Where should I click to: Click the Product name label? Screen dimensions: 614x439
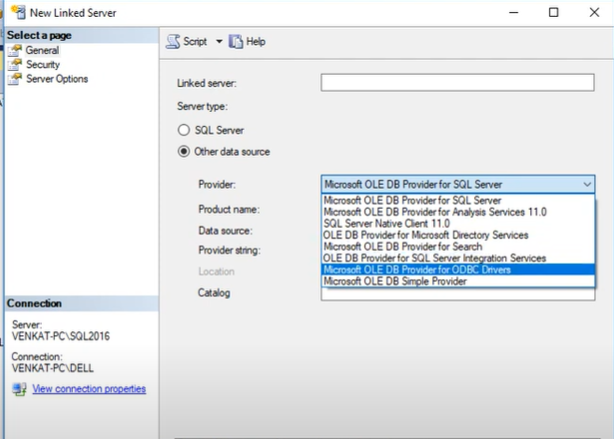pyautogui.click(x=229, y=210)
